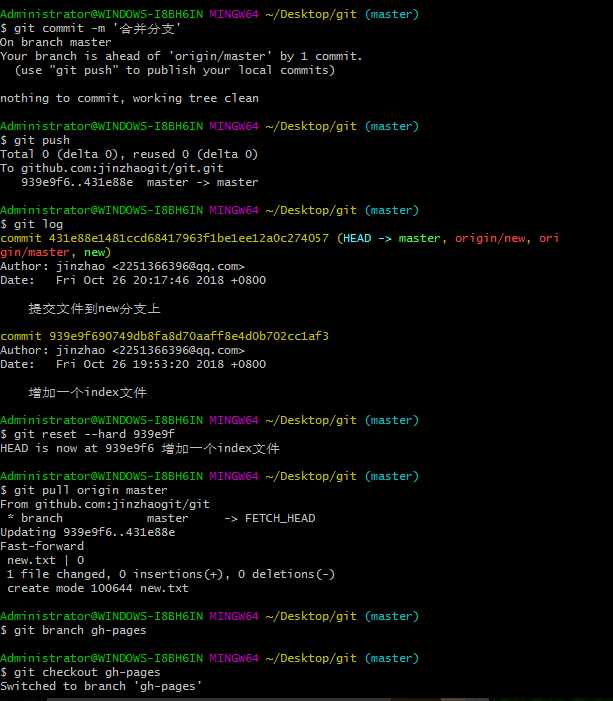
Task: Click the "$ git reset --hard 939e9f" command
Action: [x=87, y=434]
